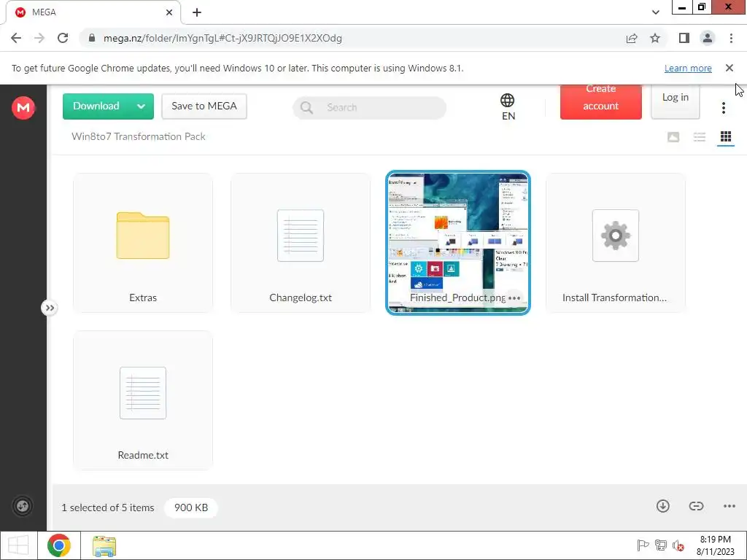Viewport: 747px width, 560px height.
Task: Open options dots on Finished_Product.png
Action: coord(514,298)
